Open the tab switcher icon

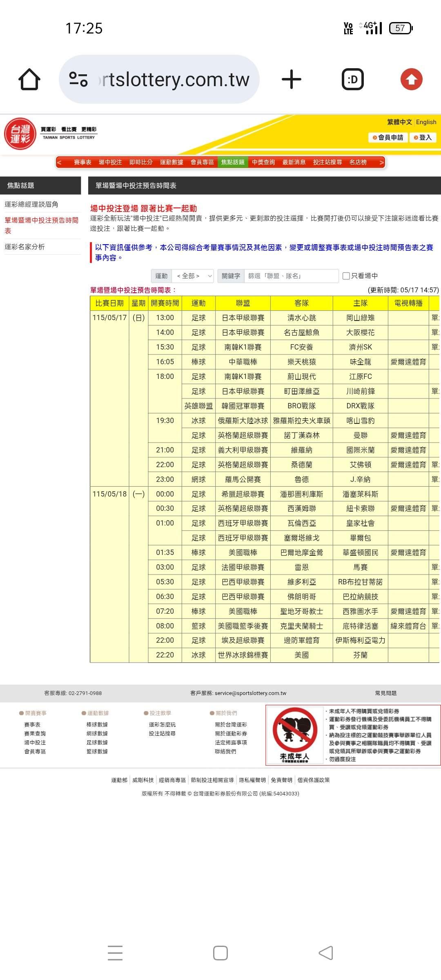353,79
